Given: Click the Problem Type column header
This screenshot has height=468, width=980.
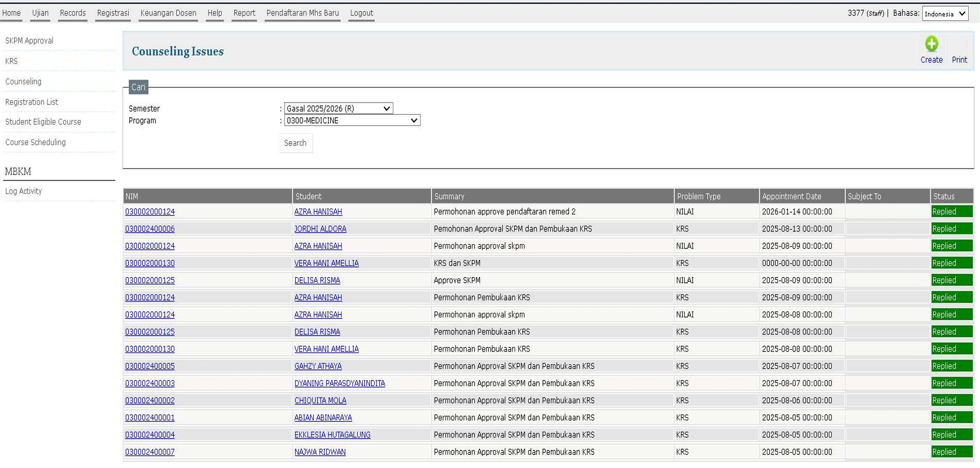Looking at the screenshot, I should pyautogui.click(x=698, y=196).
